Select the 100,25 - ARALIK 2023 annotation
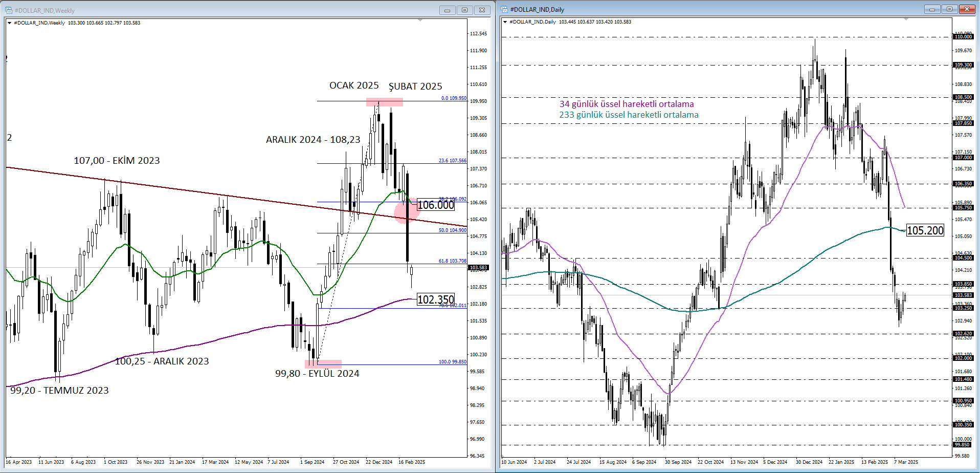Screen dimensions: 980x473 (x=162, y=361)
